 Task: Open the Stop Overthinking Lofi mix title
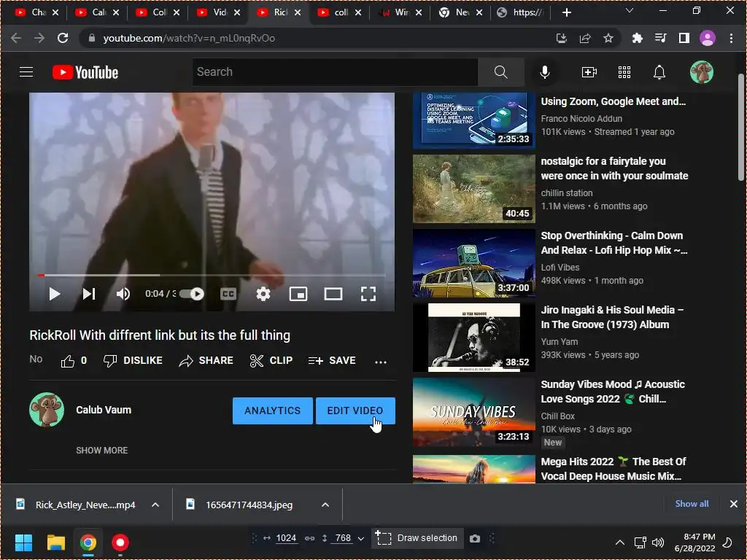point(614,243)
